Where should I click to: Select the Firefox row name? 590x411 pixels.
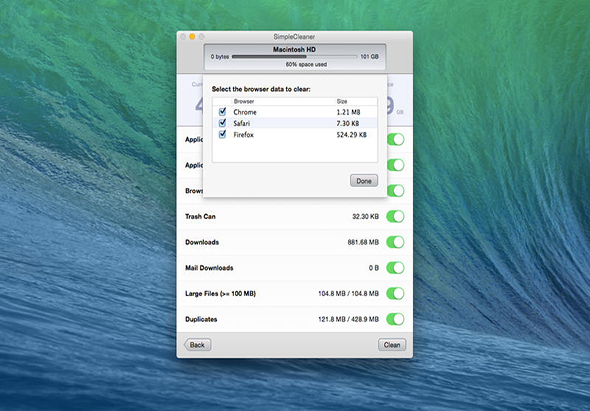(243, 135)
